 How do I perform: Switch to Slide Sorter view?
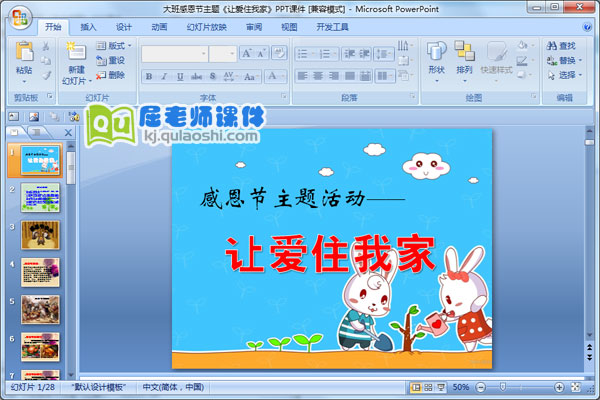point(428,387)
